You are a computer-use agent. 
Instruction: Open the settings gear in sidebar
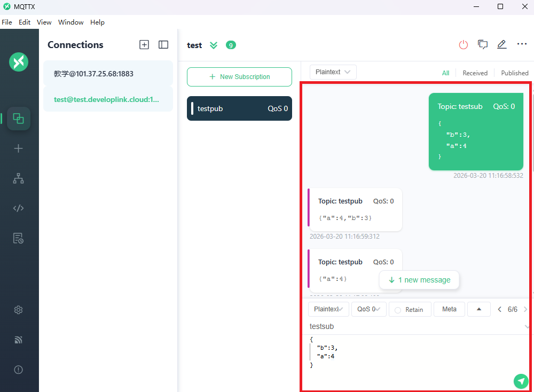[x=19, y=310]
